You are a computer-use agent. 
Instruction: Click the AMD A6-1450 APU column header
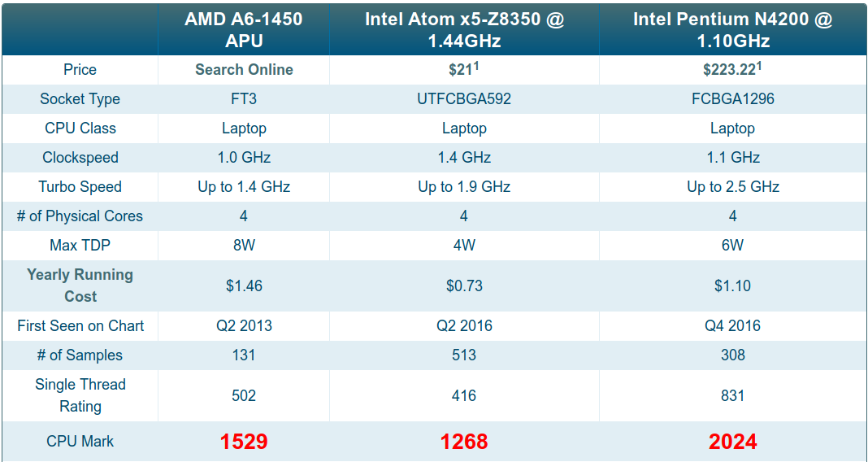pos(244,30)
